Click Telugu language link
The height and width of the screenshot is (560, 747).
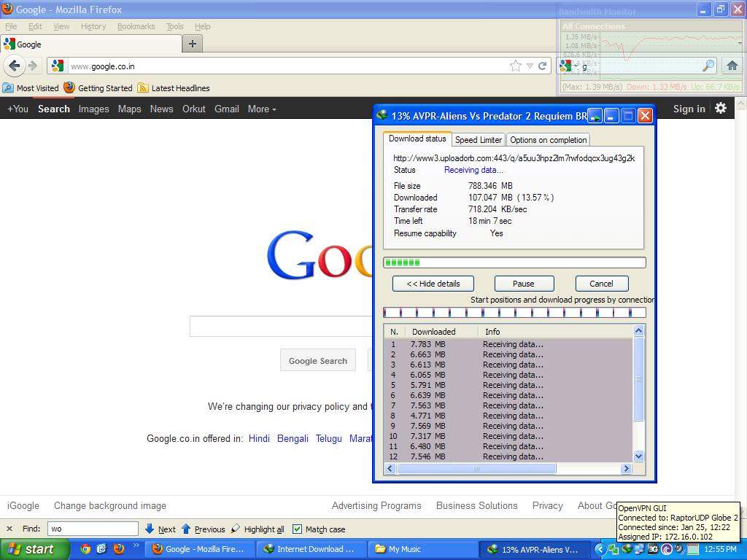pyautogui.click(x=329, y=438)
